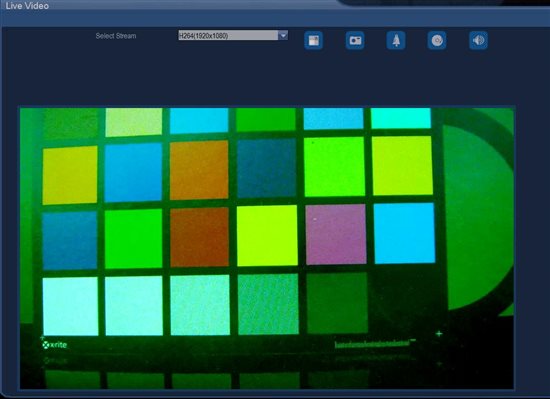Click the Live Video panel title
The width and height of the screenshot is (550, 399).
point(27,5)
